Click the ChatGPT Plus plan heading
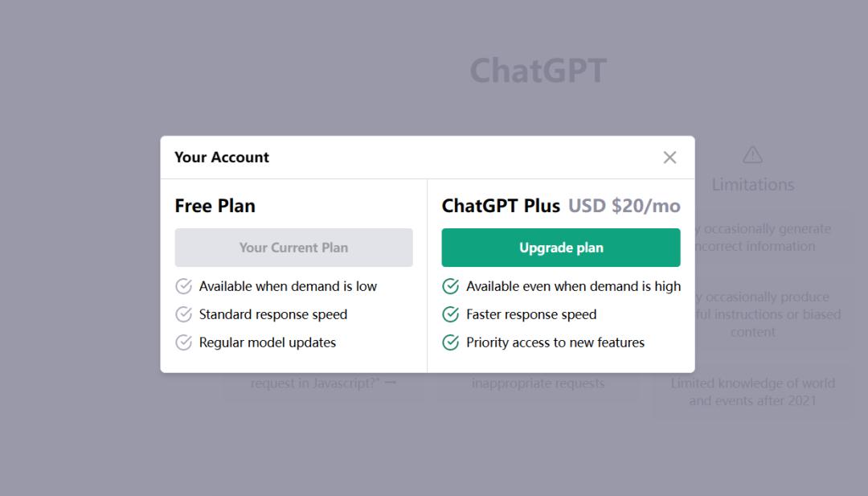868x496 pixels. pos(501,206)
